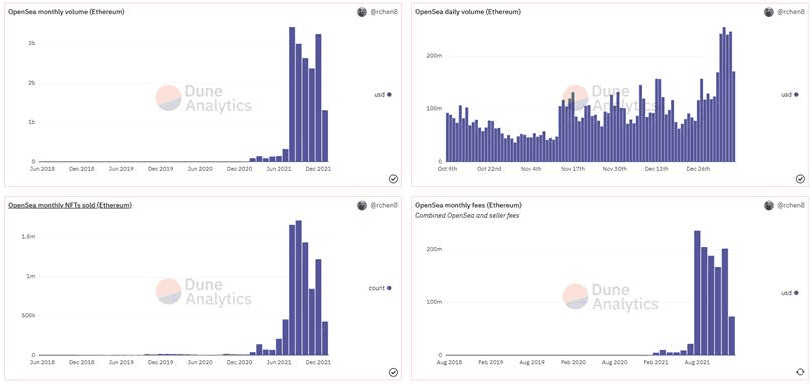
Task: Open the OpenSea monthly NFTs sold (Ethereum) title link
Action: (70, 205)
